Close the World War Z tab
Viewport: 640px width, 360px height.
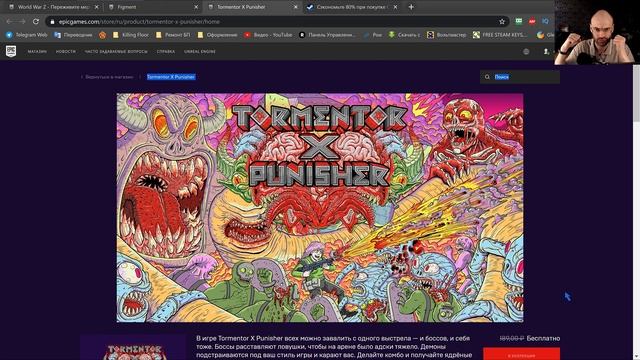96,7
